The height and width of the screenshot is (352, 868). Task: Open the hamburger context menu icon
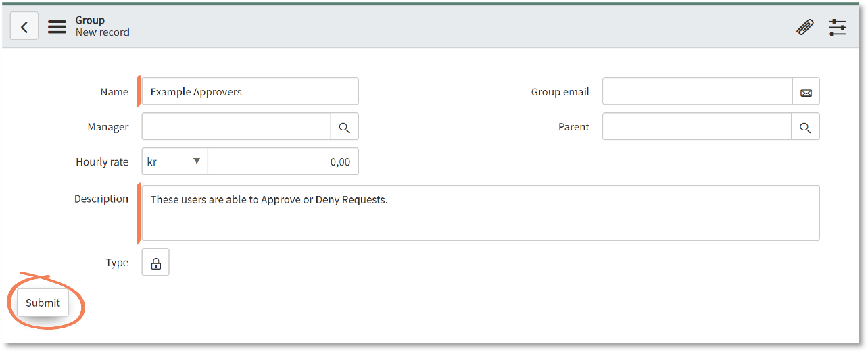coord(57,26)
